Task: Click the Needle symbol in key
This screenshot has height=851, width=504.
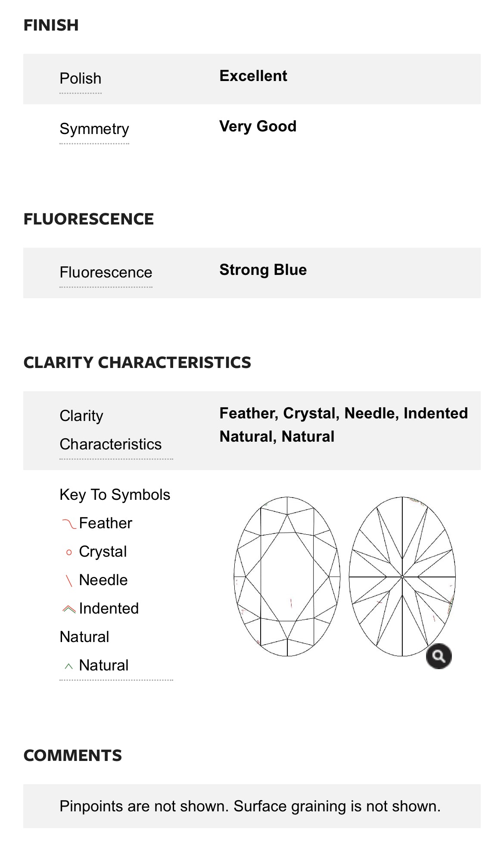Action: (x=69, y=580)
